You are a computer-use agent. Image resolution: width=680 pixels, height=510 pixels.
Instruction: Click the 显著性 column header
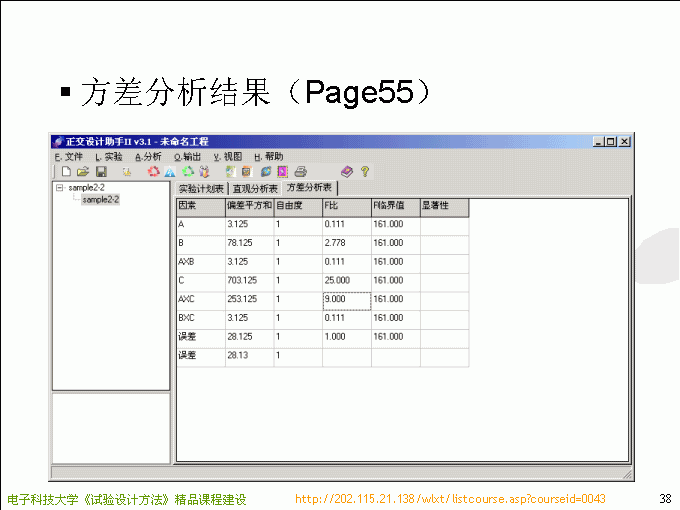pyautogui.click(x=444, y=206)
